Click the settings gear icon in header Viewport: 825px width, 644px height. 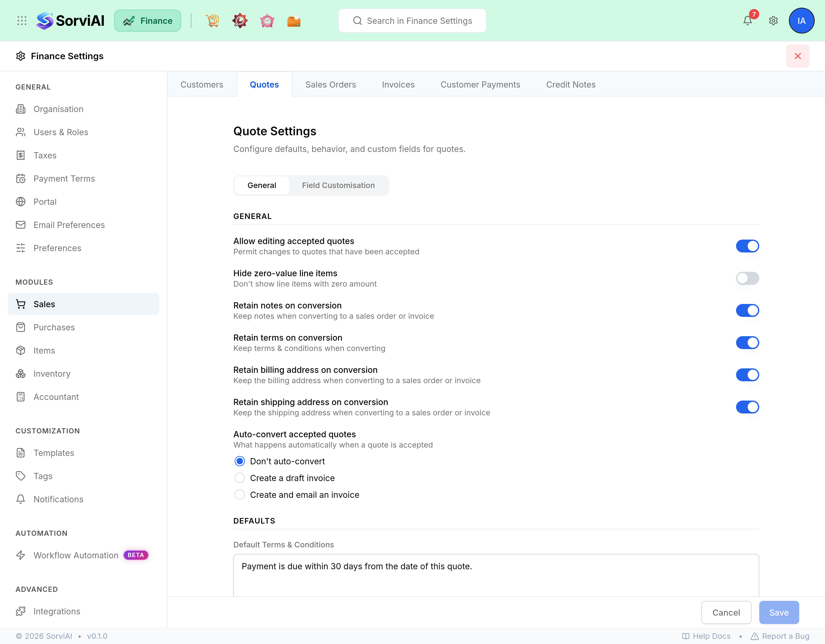773,21
